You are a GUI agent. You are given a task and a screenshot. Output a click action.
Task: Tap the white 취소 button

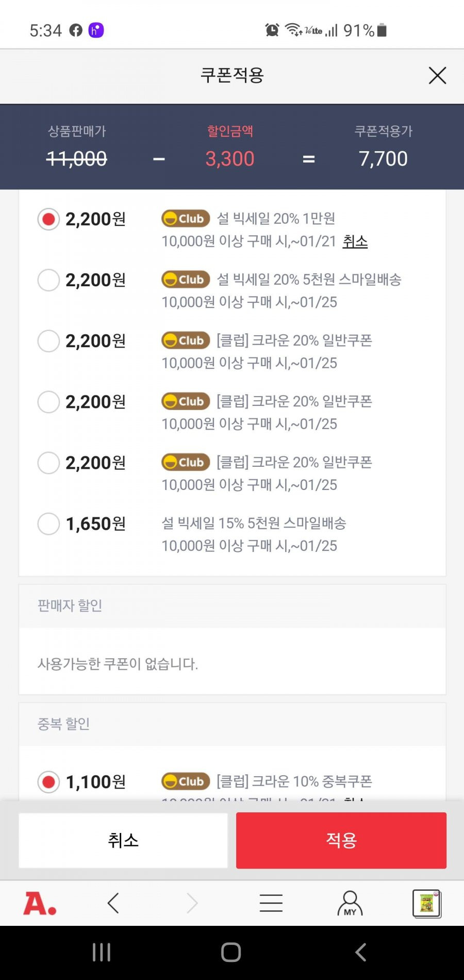pyautogui.click(x=123, y=840)
